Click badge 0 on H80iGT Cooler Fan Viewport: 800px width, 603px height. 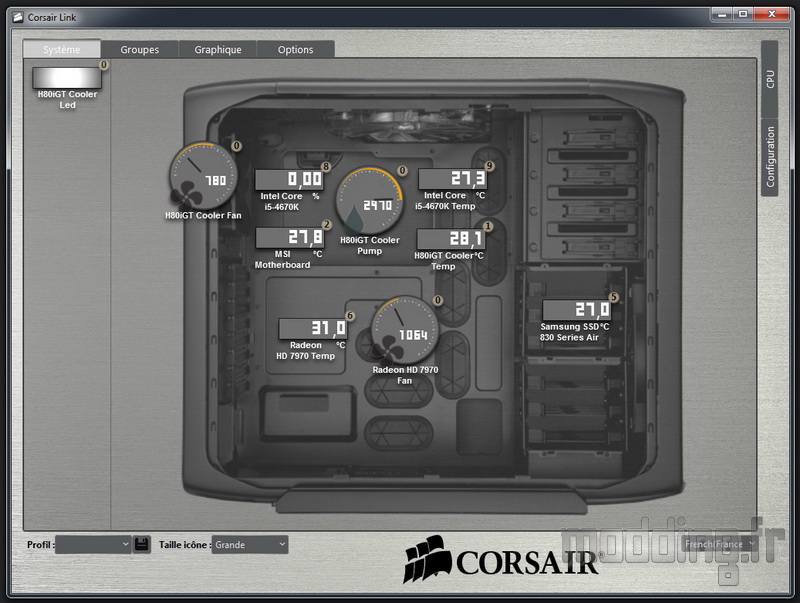click(x=236, y=146)
